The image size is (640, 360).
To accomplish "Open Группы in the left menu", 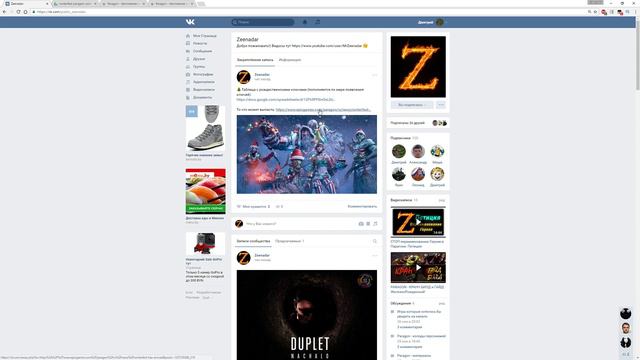I will pos(199,67).
